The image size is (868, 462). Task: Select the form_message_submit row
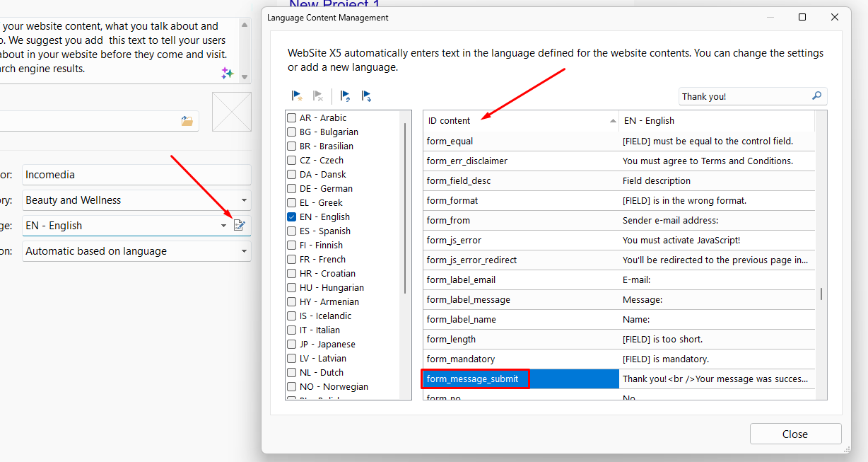(x=619, y=379)
